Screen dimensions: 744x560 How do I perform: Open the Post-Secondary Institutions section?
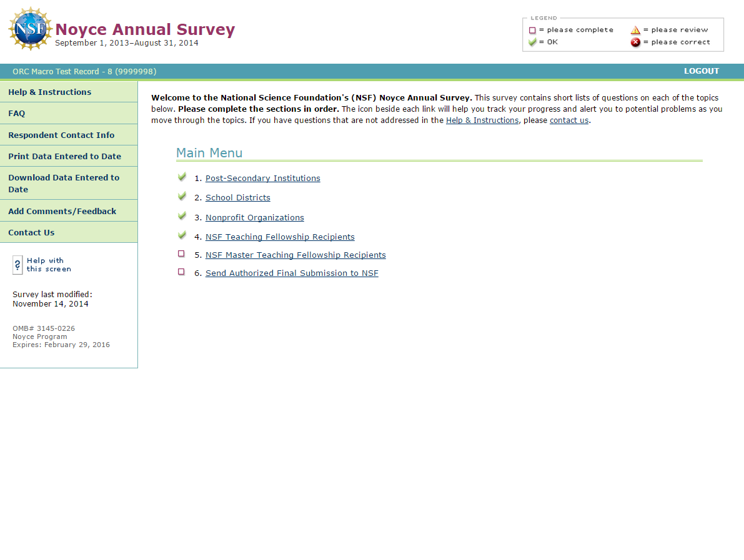[263, 179]
